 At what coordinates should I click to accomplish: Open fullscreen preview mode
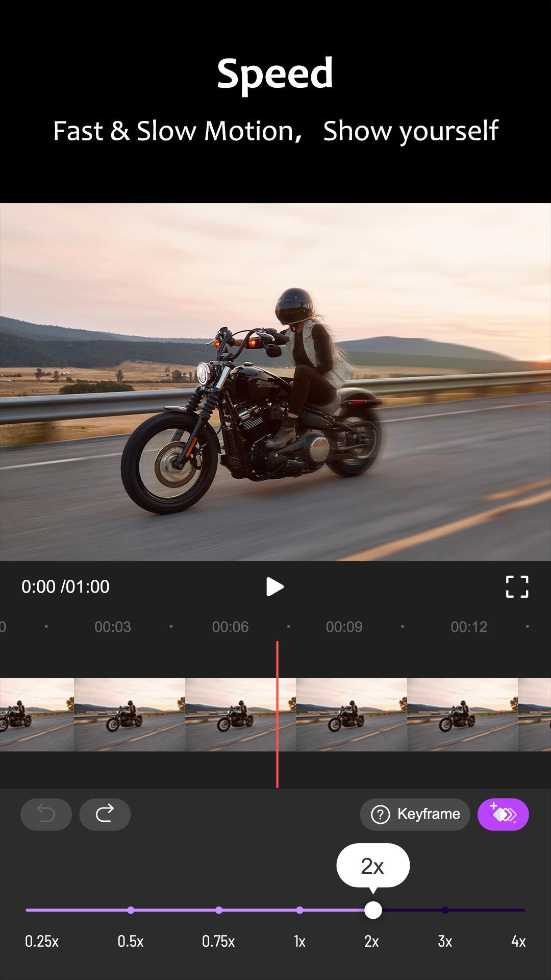click(517, 586)
